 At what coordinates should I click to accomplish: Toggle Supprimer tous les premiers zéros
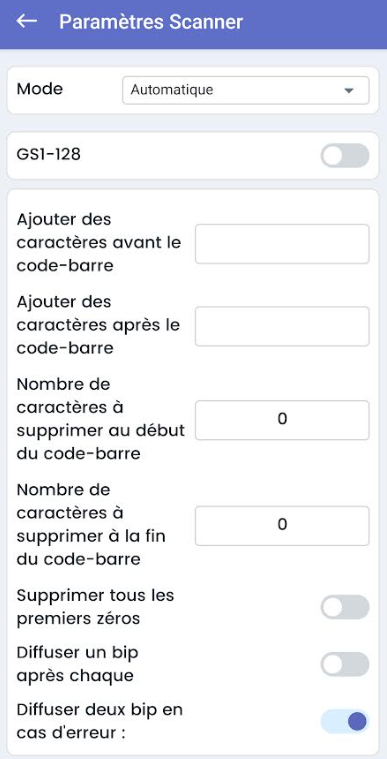pos(345,607)
